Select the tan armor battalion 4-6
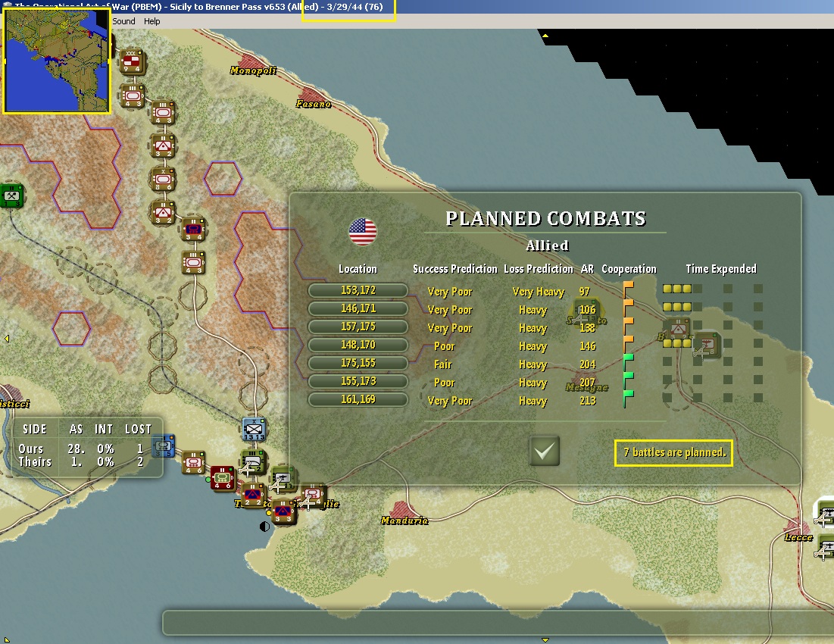Screen dimensions: 834x644 pyautogui.click(x=194, y=463)
